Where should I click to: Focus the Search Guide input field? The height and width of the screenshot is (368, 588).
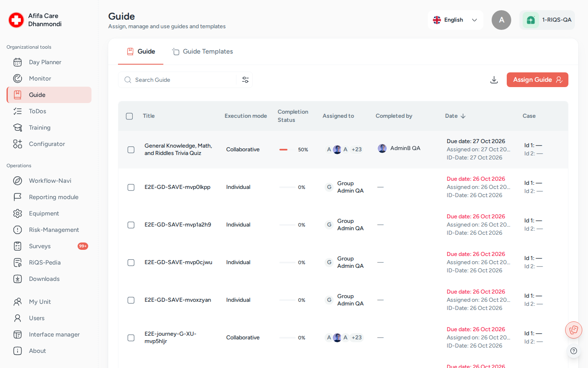coord(184,80)
